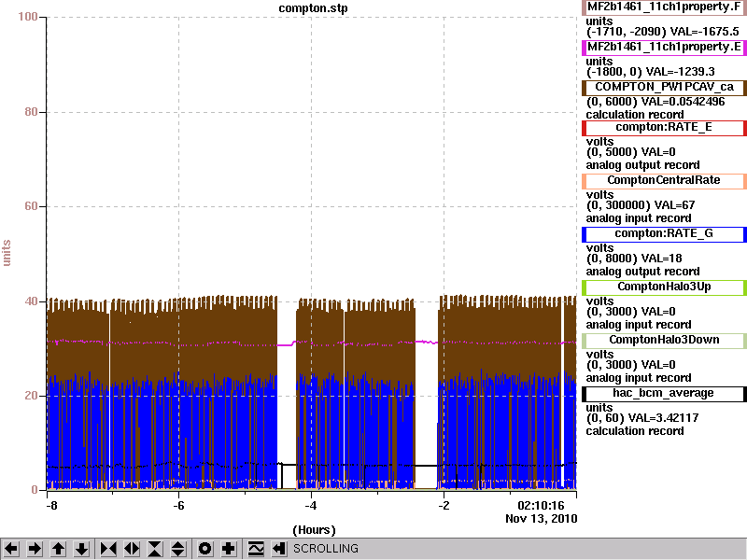747x560 pixels.
Task: Click the 02:10:16 timestamp on the time axis
Action: [x=541, y=505]
